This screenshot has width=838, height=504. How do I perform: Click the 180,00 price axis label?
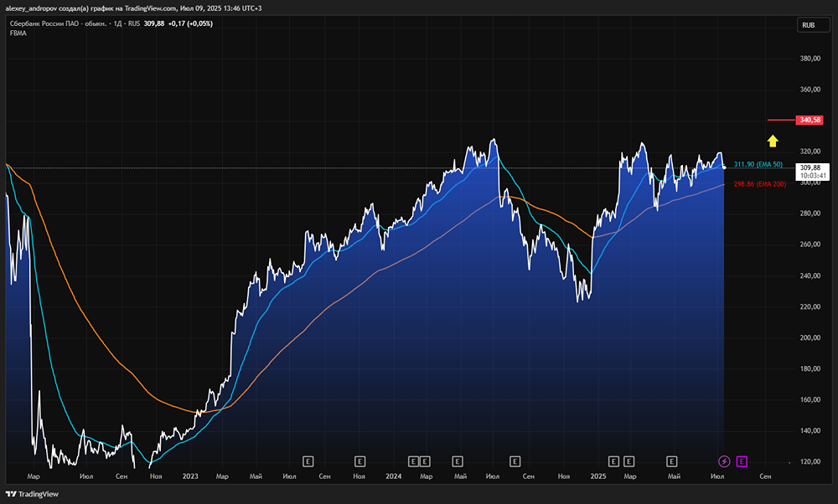pyautogui.click(x=810, y=368)
